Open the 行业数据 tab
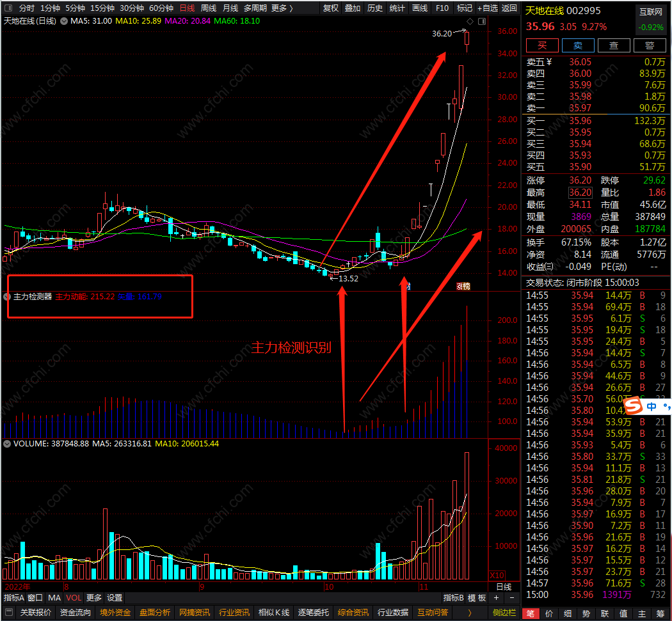This screenshot has height=621, width=672. pyautogui.click(x=393, y=613)
